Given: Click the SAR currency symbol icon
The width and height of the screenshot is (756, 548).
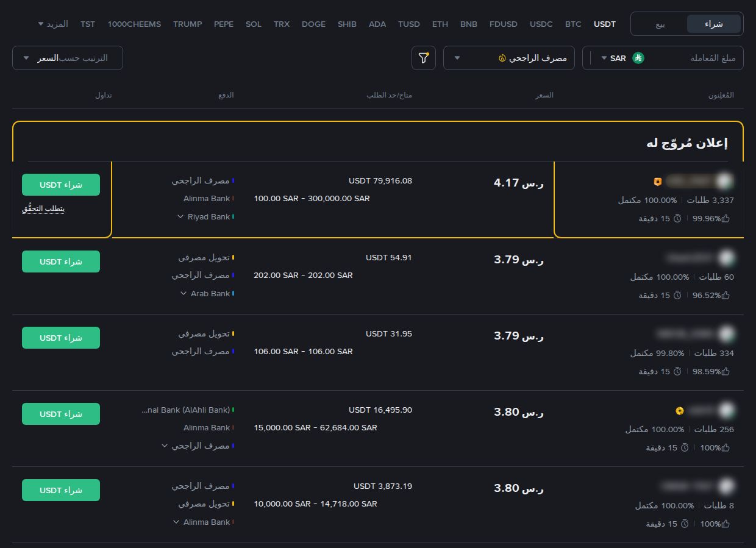Looking at the screenshot, I should 638,58.
